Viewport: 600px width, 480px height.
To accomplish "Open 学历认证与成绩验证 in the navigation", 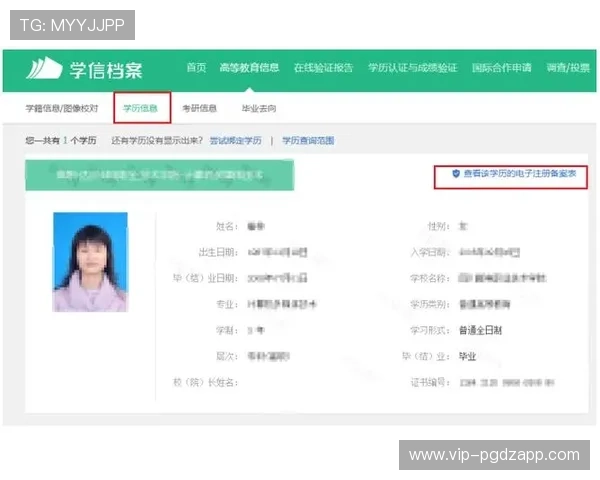I will tap(412, 68).
